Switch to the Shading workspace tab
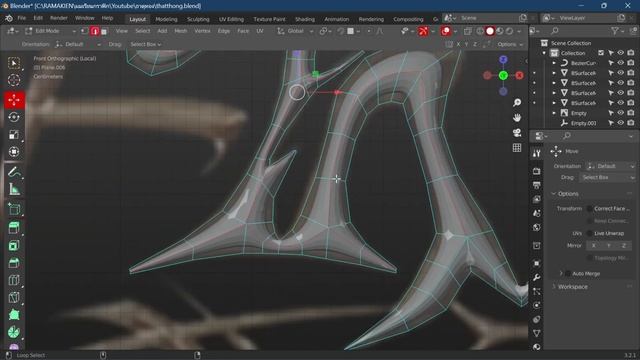This screenshot has width=640, height=360. [305, 19]
